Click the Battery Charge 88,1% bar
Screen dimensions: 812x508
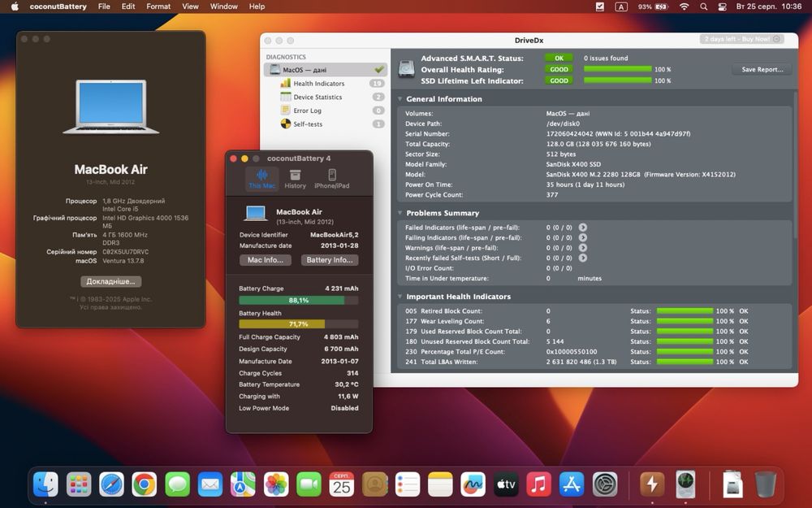[x=298, y=300]
